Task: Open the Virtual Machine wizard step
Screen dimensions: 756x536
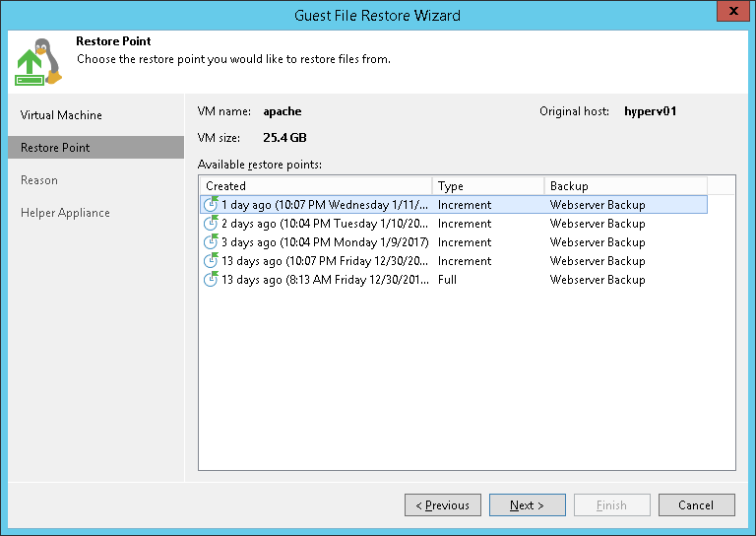Action: (x=61, y=115)
